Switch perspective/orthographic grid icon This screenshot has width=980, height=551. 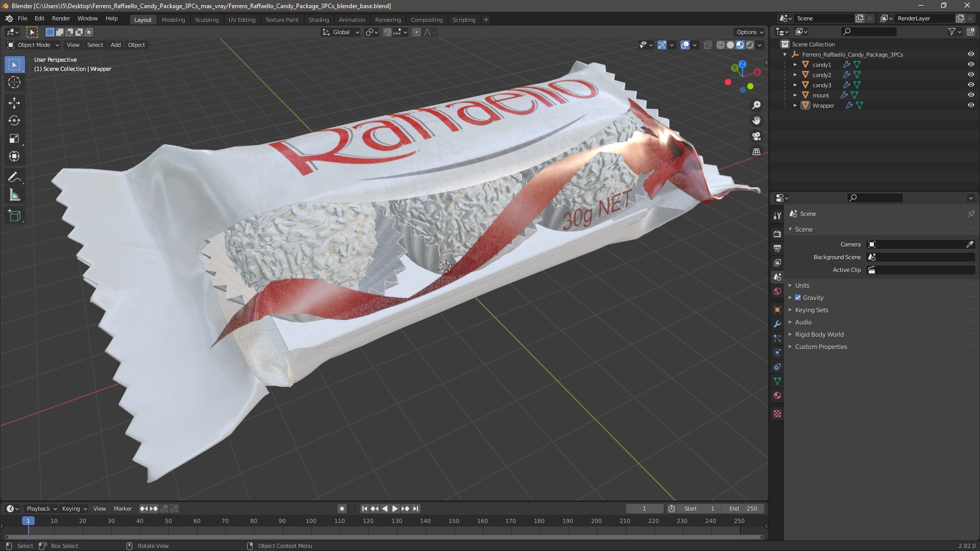point(756,152)
